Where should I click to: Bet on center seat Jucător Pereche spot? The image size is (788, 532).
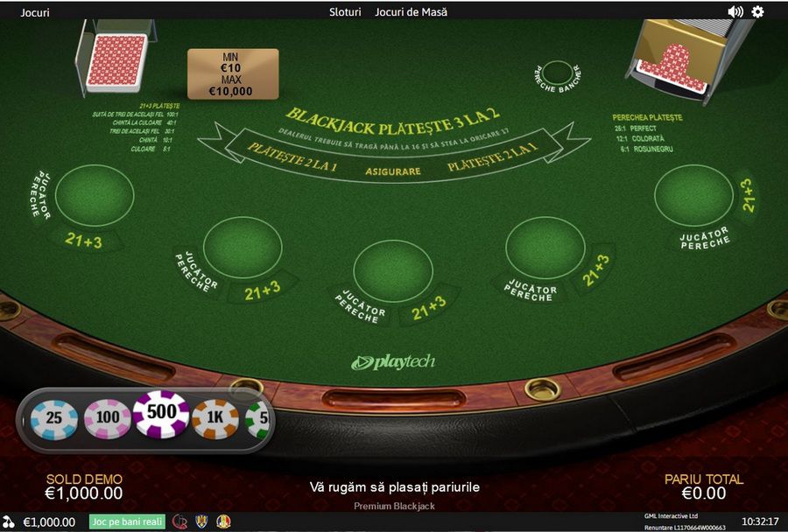tap(360, 306)
